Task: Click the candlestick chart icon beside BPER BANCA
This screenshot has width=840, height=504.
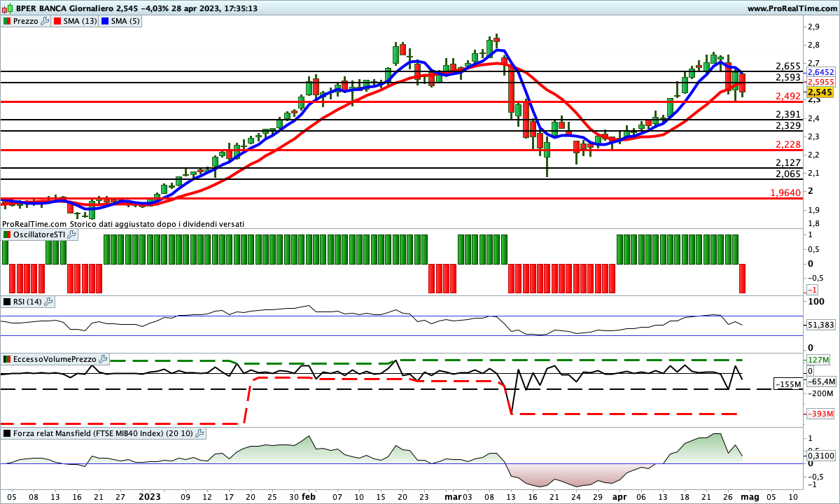Action: tap(8, 8)
